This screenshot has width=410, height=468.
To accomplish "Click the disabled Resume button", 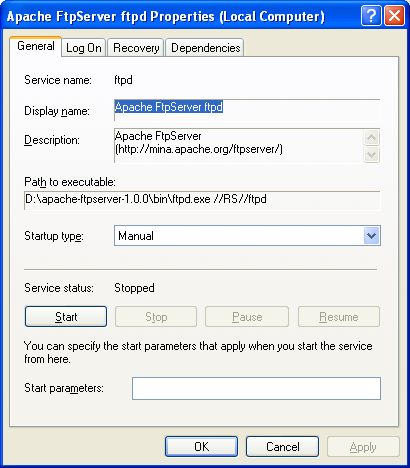I will coord(339,317).
